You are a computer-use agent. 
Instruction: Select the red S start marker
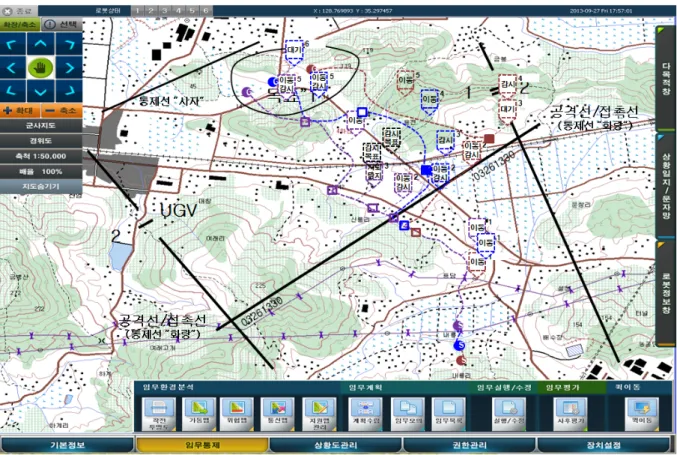(462, 360)
